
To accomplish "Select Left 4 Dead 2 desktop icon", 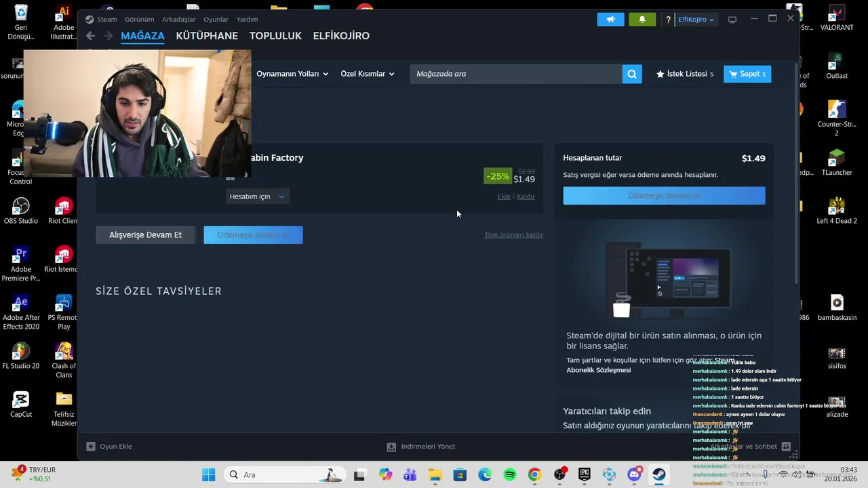I will (x=837, y=211).
